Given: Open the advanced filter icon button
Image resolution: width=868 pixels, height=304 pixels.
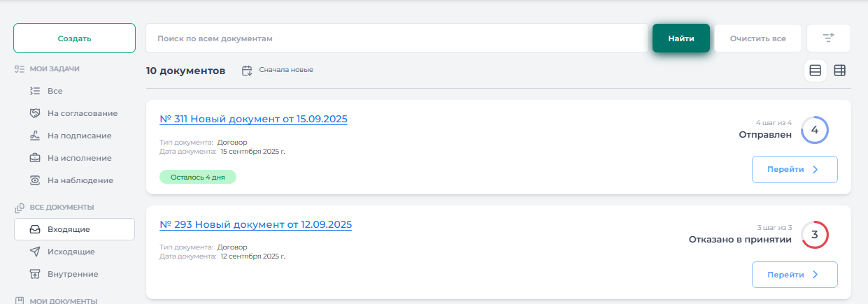Looking at the screenshot, I should point(828,38).
